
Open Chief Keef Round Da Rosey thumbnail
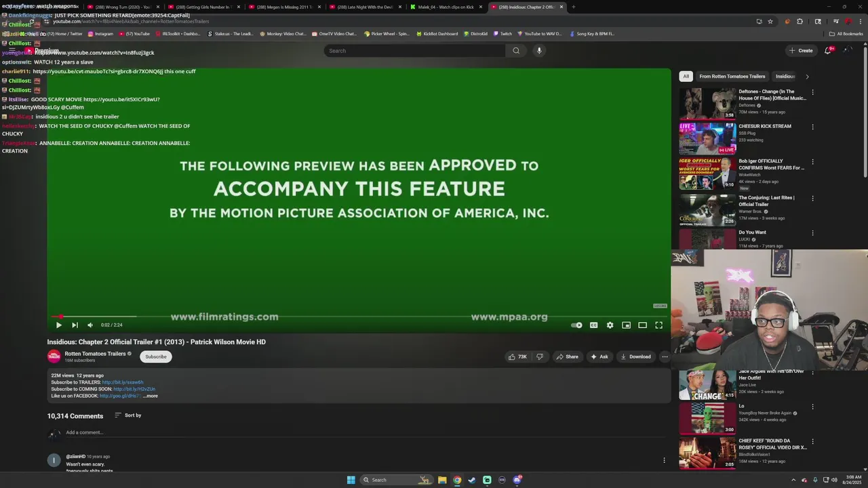pyautogui.click(x=707, y=453)
